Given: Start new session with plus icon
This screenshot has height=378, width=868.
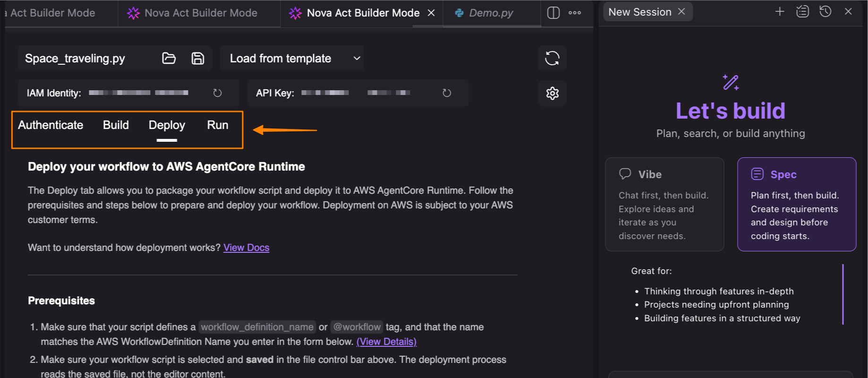Looking at the screenshot, I should (780, 12).
